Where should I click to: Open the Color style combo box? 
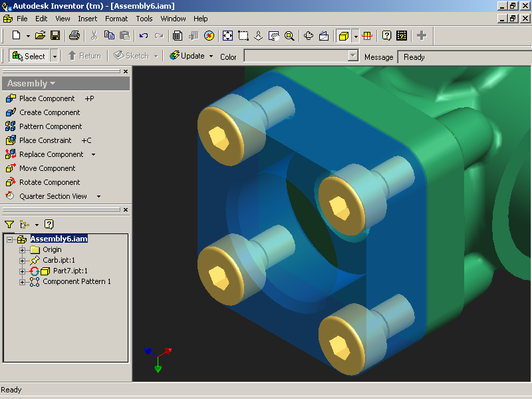click(301, 57)
